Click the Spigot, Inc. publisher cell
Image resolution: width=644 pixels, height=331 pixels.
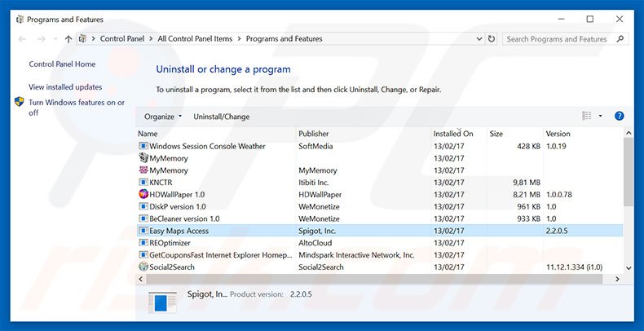(317, 231)
